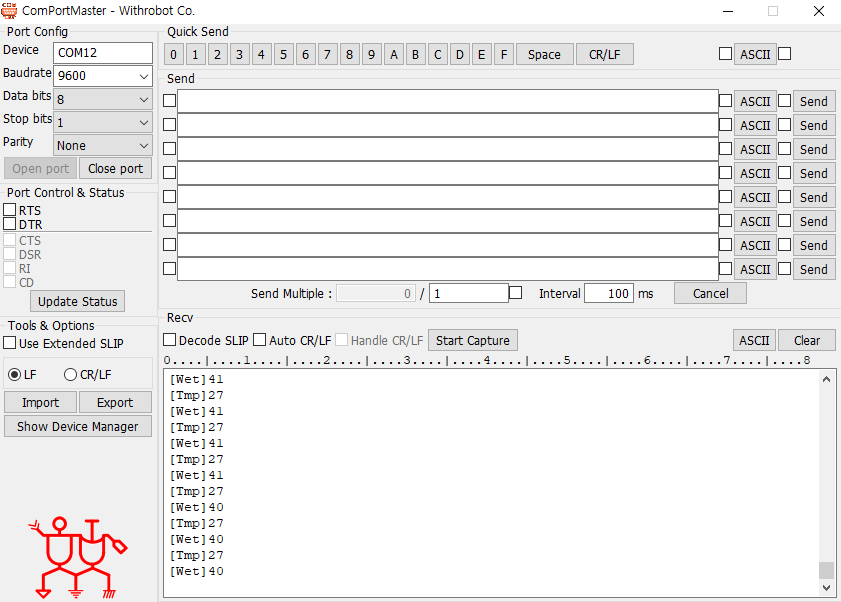841x602 pixels.
Task: Click ASCII button on the first send row
Action: (755, 101)
